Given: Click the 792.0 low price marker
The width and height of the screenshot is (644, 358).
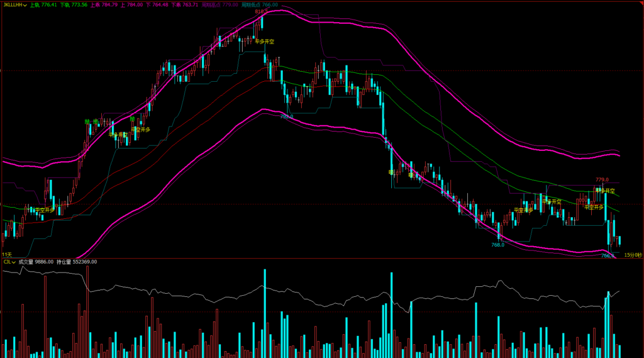Looking at the screenshot, I should pos(287,116).
